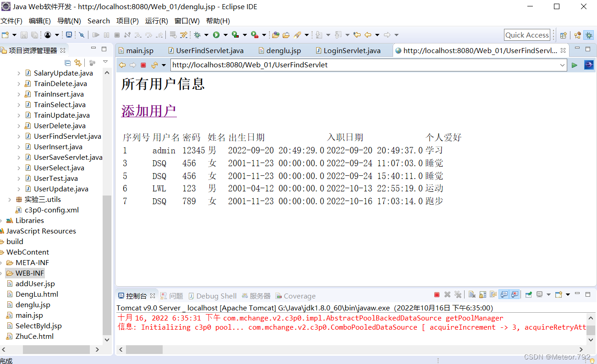The width and height of the screenshot is (597, 364).
Task: Run the application with the green Run button
Action: point(216,35)
